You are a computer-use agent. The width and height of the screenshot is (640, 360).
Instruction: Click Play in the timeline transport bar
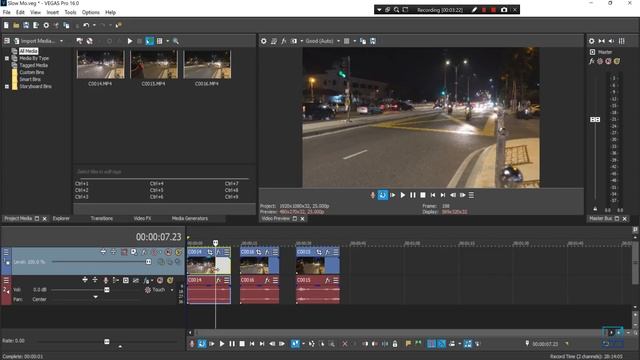[x=222, y=344]
